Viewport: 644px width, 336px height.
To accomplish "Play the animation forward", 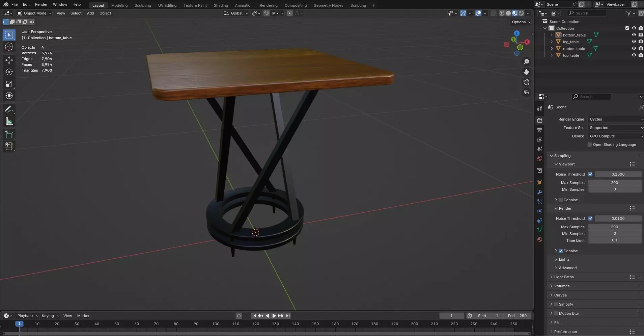I will point(274,316).
